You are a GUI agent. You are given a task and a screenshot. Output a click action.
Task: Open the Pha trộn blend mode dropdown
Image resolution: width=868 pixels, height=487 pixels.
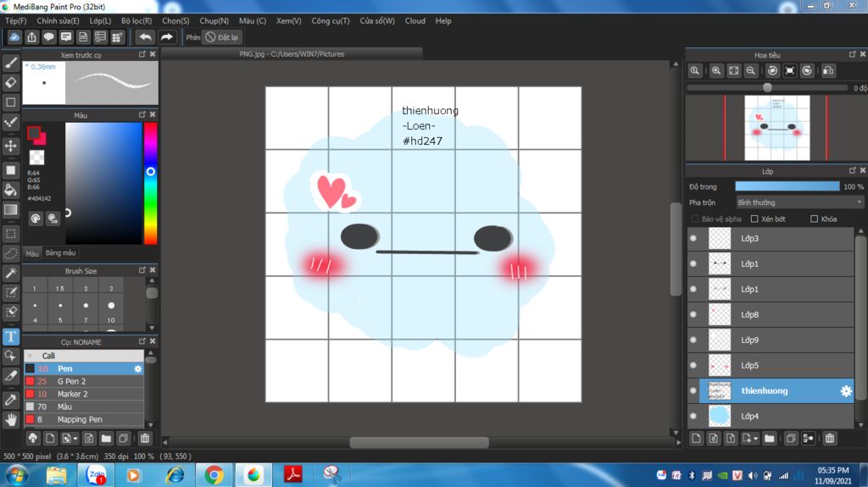click(x=799, y=202)
